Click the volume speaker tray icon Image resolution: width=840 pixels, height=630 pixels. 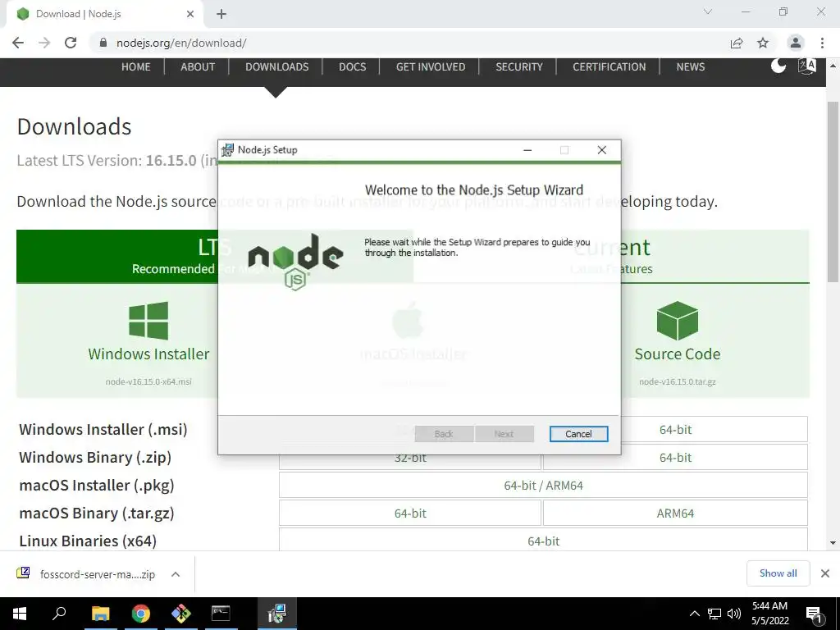[734, 614]
